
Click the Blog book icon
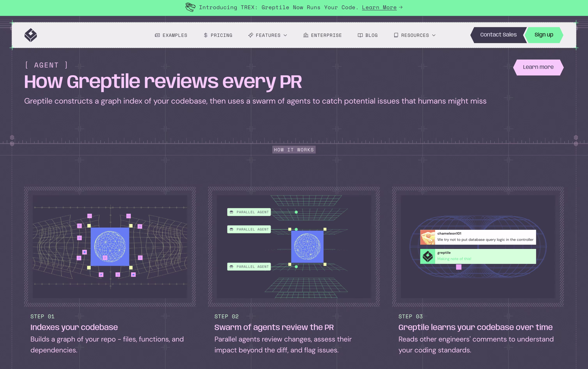click(360, 35)
